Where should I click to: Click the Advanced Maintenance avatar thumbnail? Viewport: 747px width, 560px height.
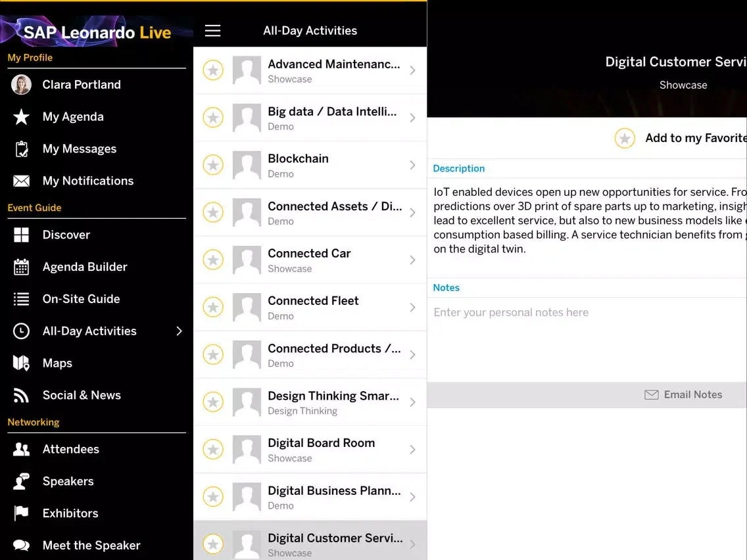tap(247, 70)
